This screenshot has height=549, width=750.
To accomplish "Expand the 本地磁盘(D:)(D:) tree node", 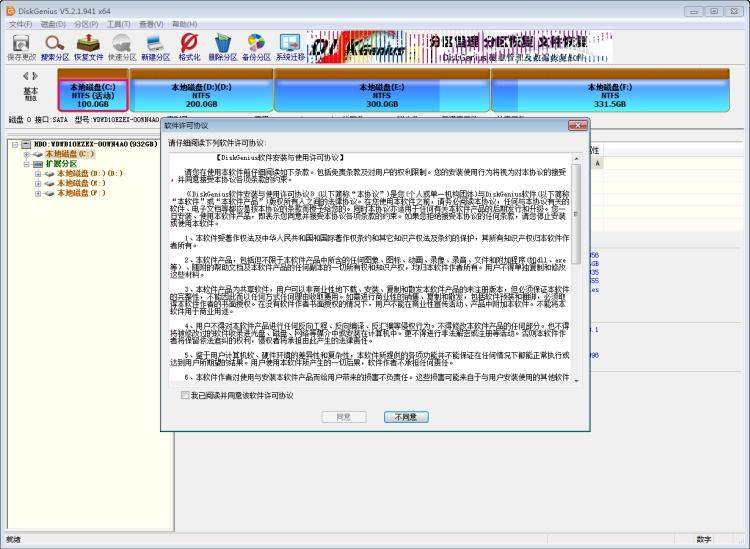I will click(38, 174).
